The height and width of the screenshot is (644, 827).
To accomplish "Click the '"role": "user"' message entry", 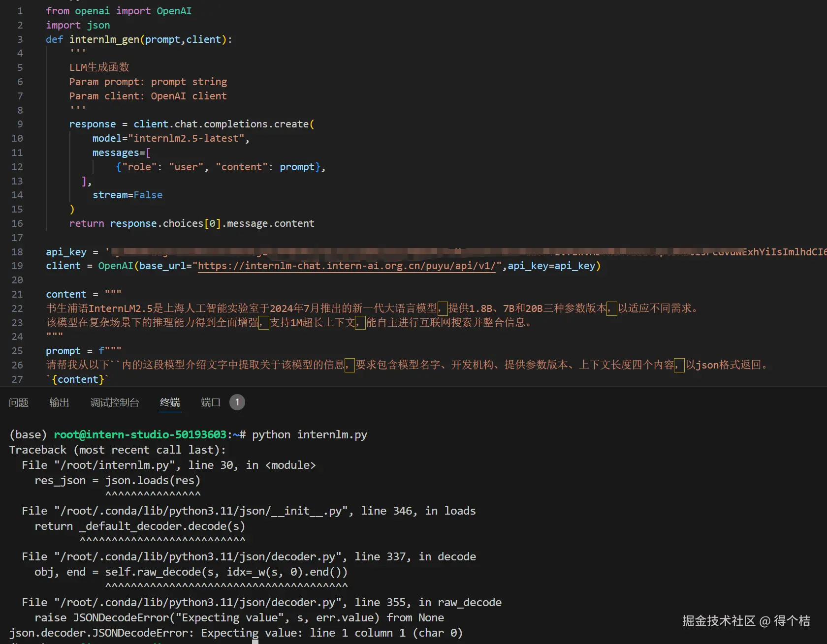I will tap(162, 167).
